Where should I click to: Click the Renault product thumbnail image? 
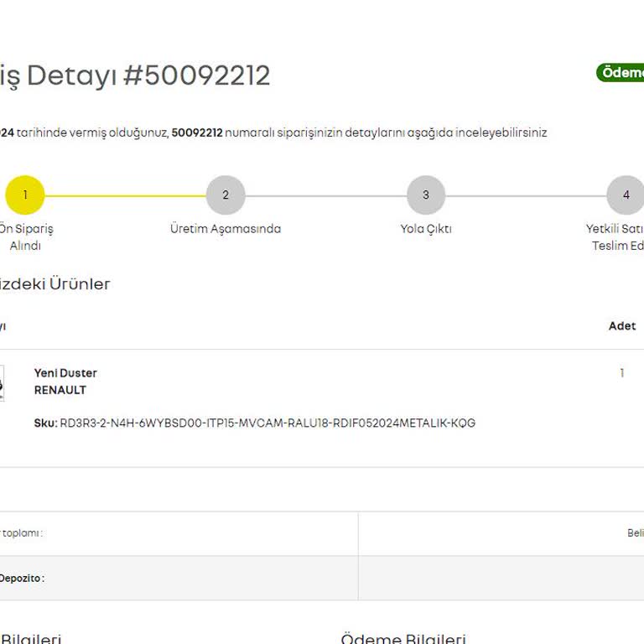coord(2,383)
